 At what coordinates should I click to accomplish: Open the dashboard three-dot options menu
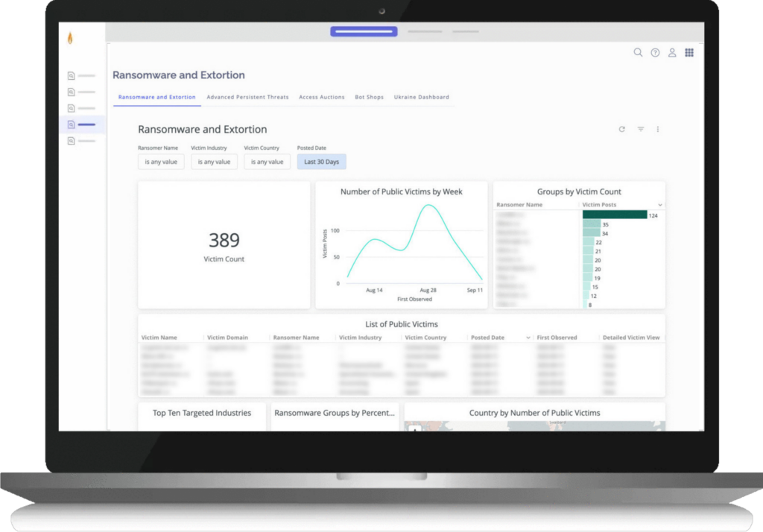[658, 130]
